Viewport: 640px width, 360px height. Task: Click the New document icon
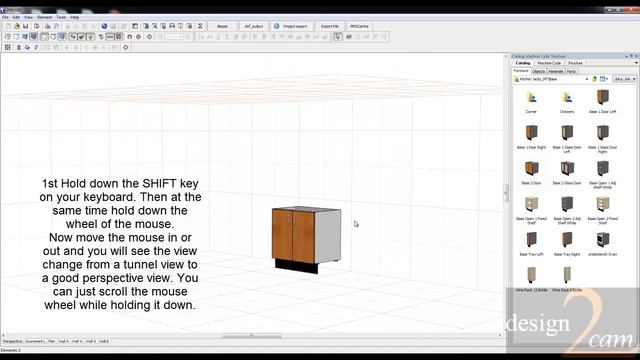(x=8, y=26)
